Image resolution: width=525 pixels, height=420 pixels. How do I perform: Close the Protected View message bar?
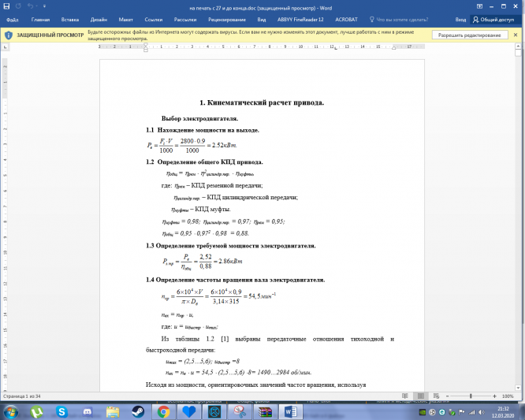coord(516,35)
